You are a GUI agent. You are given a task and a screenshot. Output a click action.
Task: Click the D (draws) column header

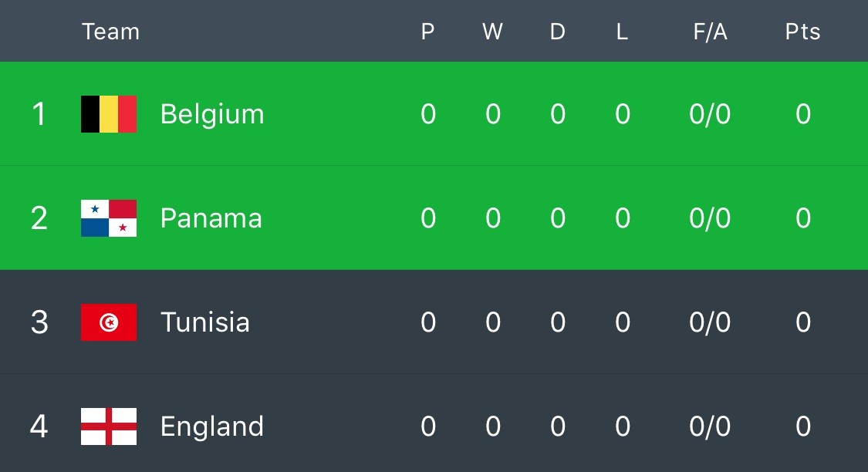(557, 32)
